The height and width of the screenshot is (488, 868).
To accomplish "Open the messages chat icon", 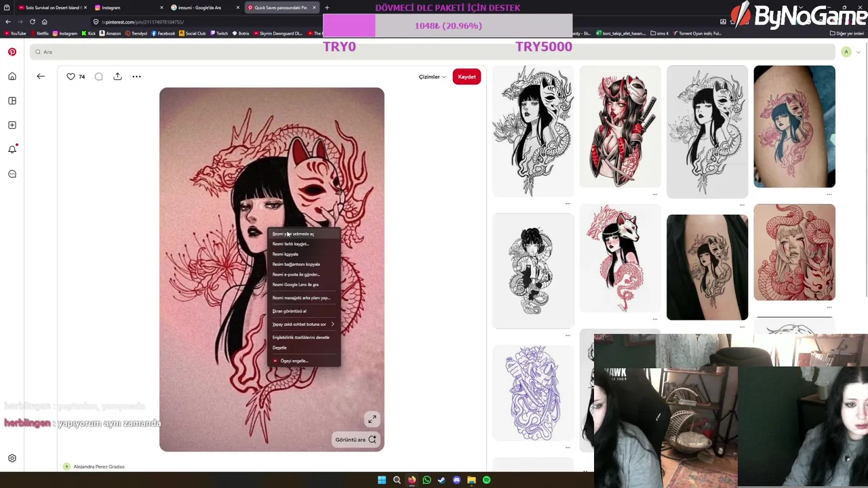I will click(12, 174).
